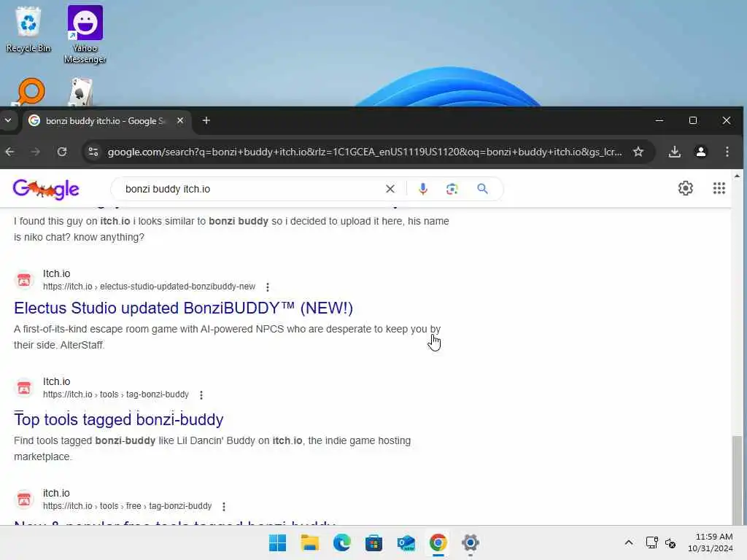This screenshot has height=560, width=747.
Task: Open options for the electus-studio result
Action: [268, 287]
